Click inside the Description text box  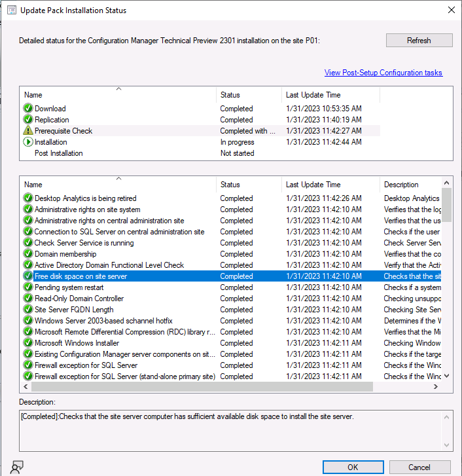point(230,430)
